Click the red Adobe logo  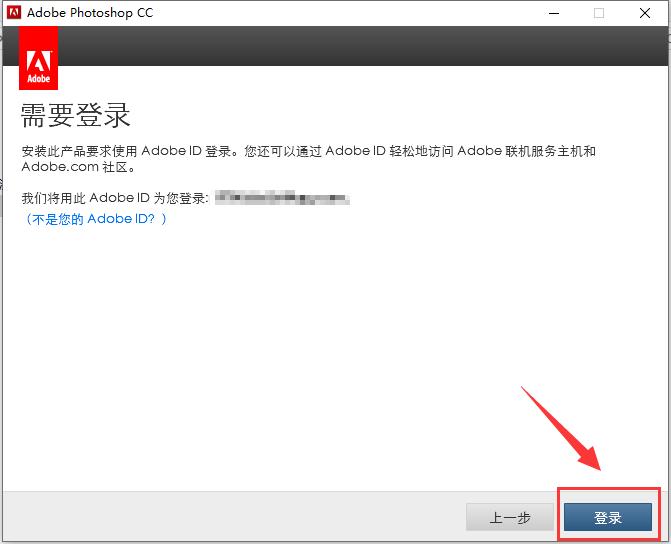coord(39,58)
